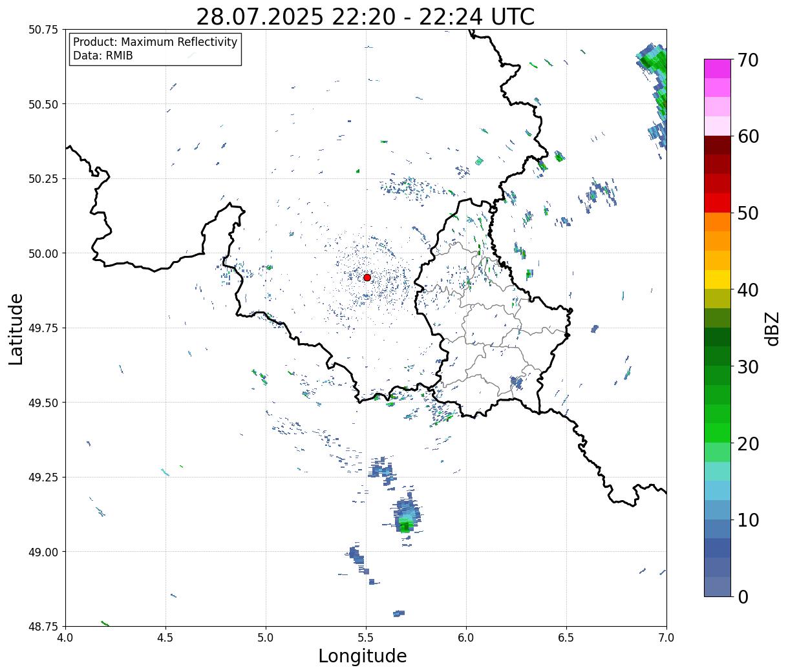This screenshot has width=788, height=672.
Task: Click the Latitude axis label
Action: (16, 329)
